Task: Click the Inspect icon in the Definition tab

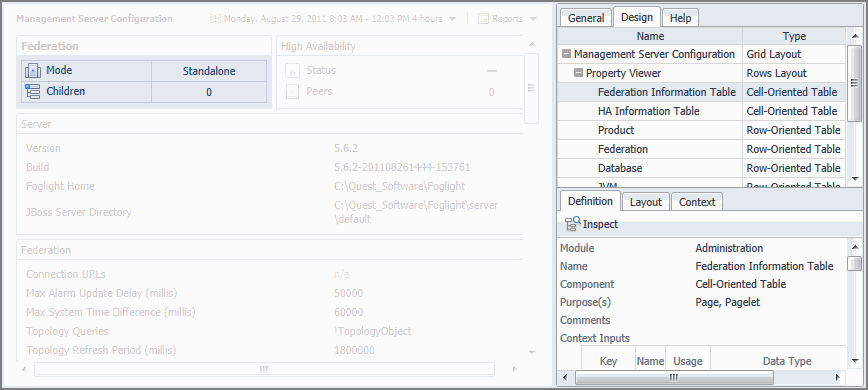Action: click(572, 224)
